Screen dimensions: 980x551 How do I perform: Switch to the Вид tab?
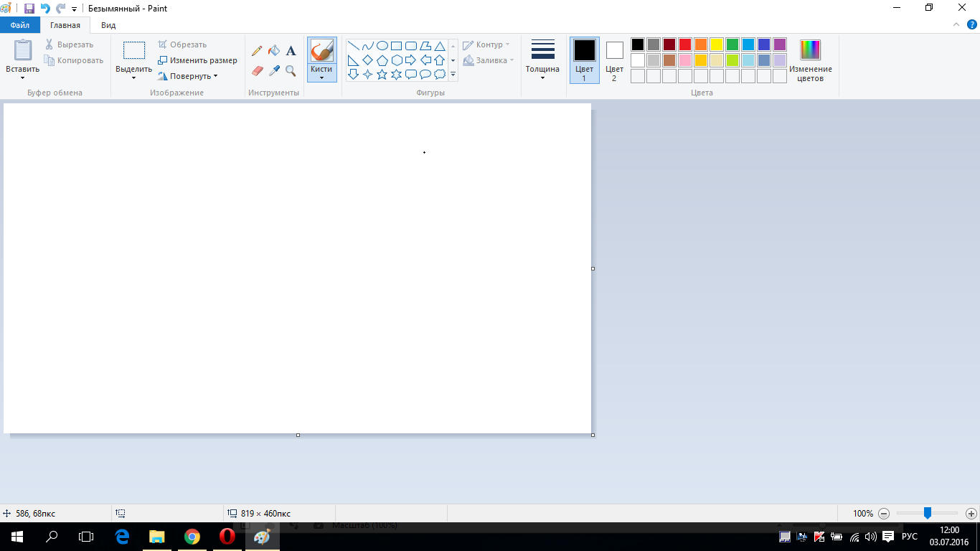tap(108, 25)
